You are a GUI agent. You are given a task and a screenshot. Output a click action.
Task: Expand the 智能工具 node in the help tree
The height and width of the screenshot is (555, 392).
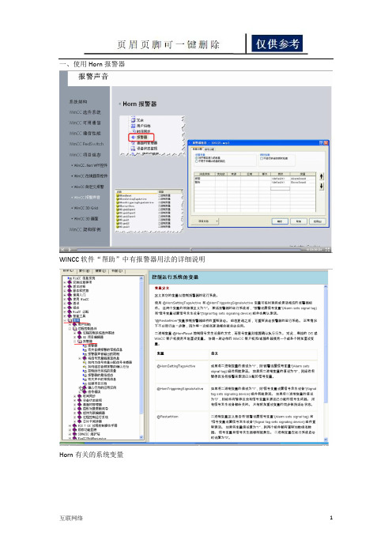click(x=65, y=316)
